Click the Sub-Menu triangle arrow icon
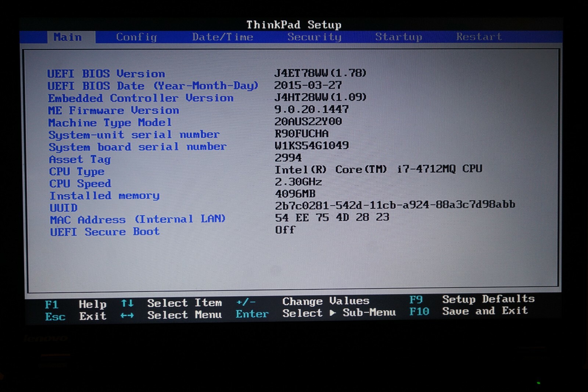Viewport: 588px width, 392px height. [x=333, y=313]
